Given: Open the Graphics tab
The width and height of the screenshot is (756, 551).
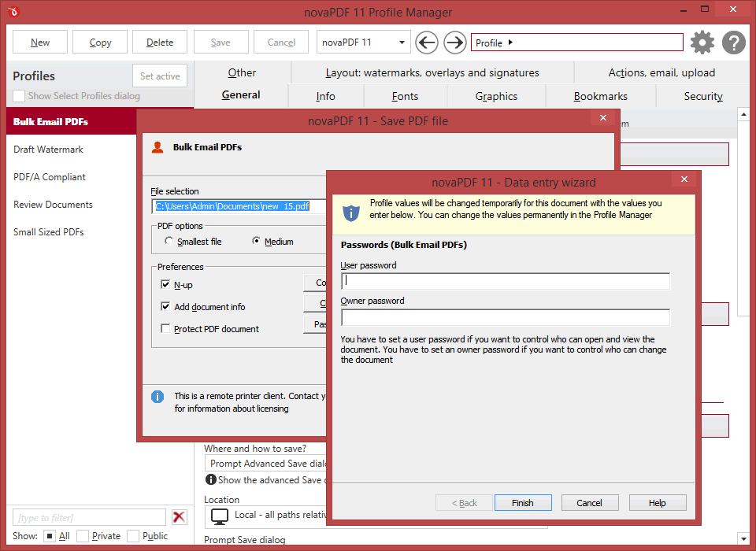Looking at the screenshot, I should tap(496, 96).
